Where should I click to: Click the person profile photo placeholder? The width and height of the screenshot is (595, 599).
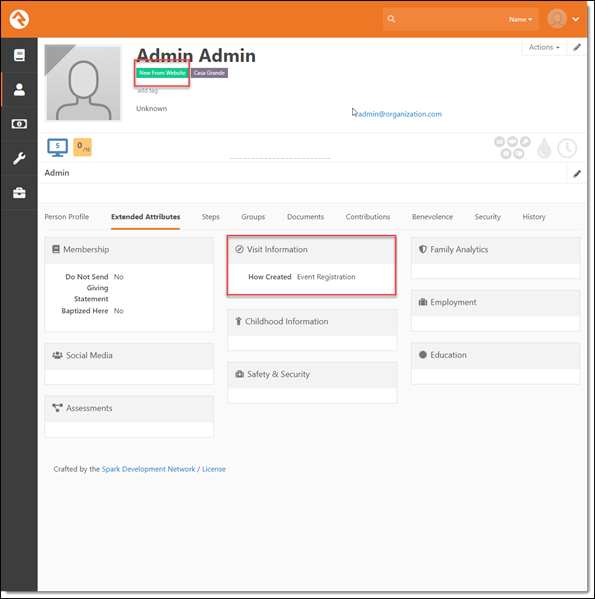(83, 83)
